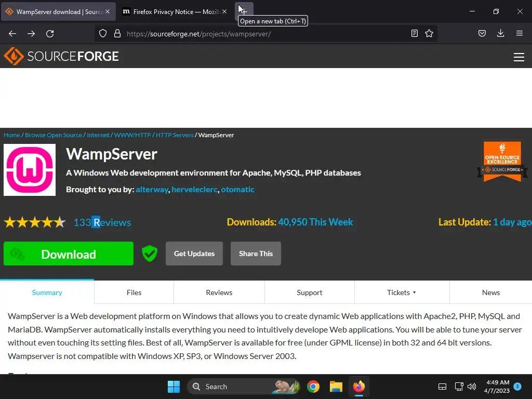Click the Get Updates button
Image resolution: width=532 pixels, height=399 pixels.
point(194,254)
